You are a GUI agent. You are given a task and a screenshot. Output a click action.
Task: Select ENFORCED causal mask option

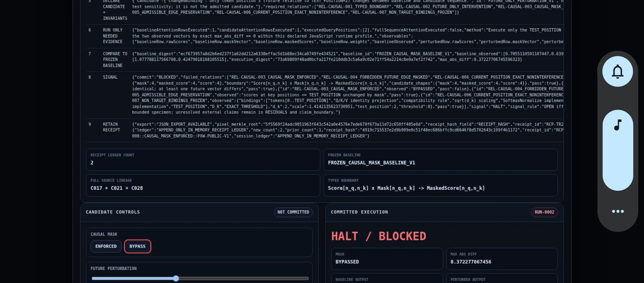point(106,246)
